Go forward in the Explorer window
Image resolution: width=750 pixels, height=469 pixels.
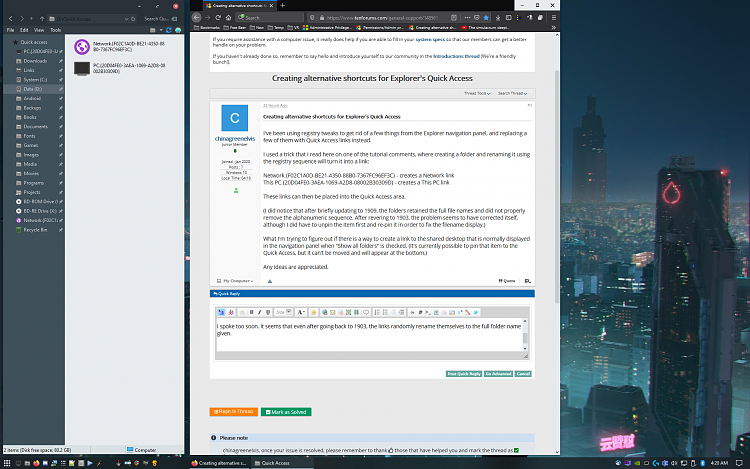tap(22, 19)
